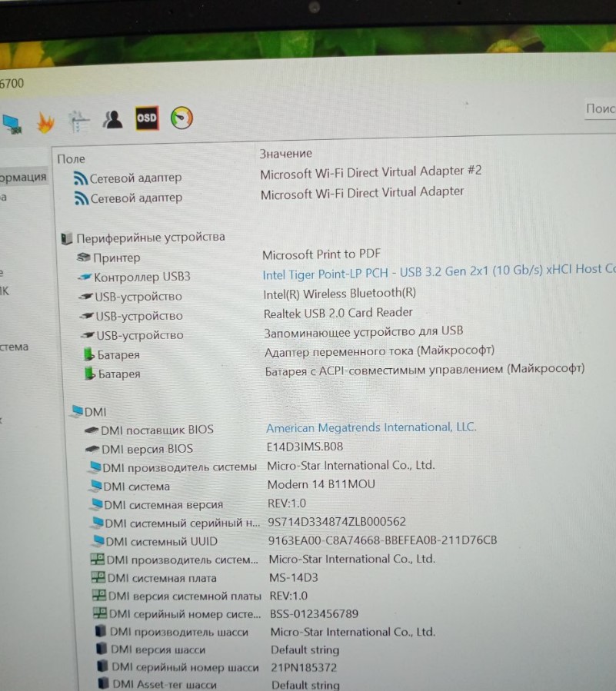Open the flame stability test icon

pos(45,122)
